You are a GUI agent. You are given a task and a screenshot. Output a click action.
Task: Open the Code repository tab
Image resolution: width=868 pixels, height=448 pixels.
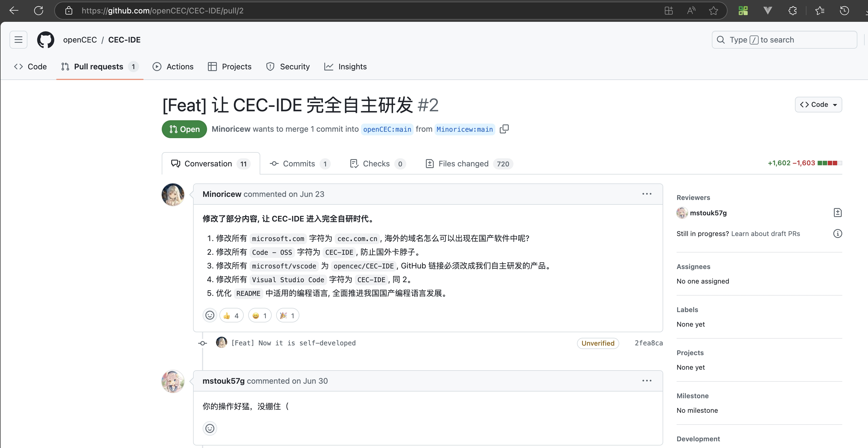(x=30, y=67)
